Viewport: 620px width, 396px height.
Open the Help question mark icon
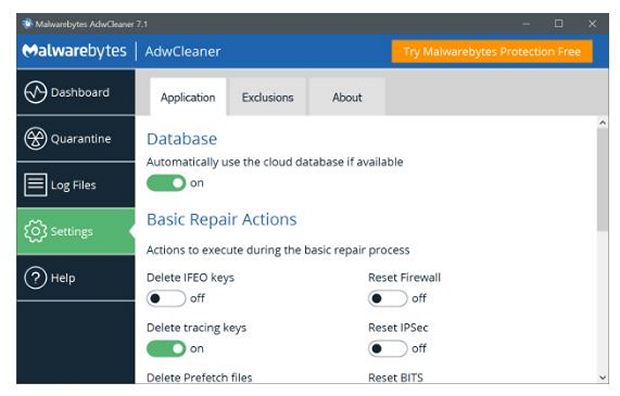pos(35,278)
